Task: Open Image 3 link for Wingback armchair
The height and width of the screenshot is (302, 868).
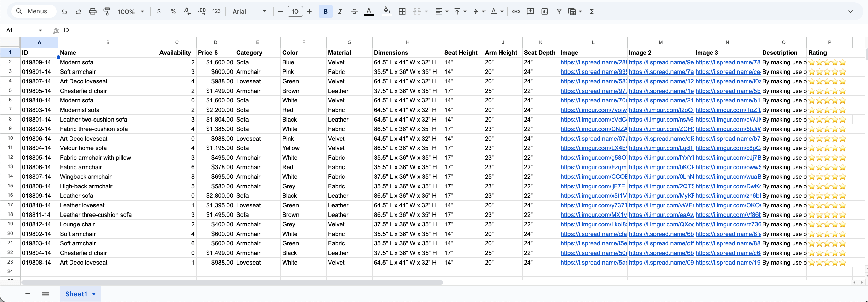Action: pos(728,177)
